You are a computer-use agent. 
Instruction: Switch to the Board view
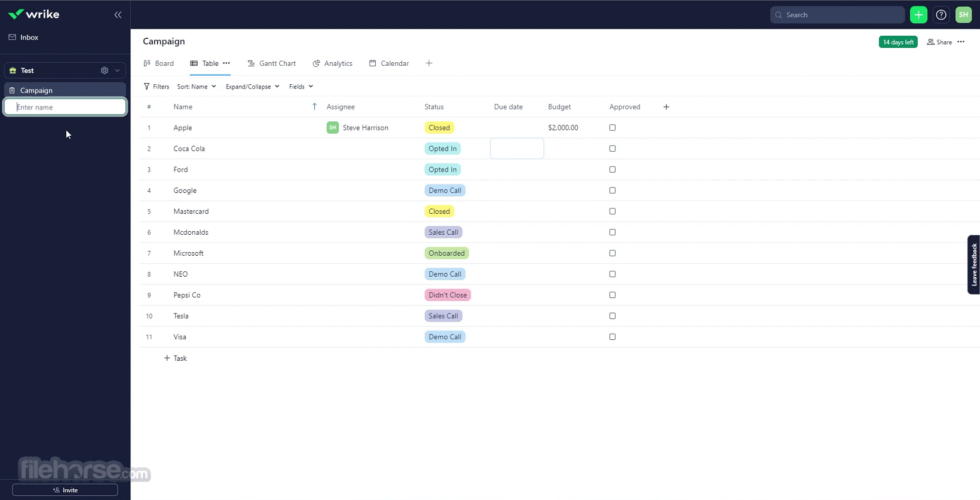click(x=159, y=63)
